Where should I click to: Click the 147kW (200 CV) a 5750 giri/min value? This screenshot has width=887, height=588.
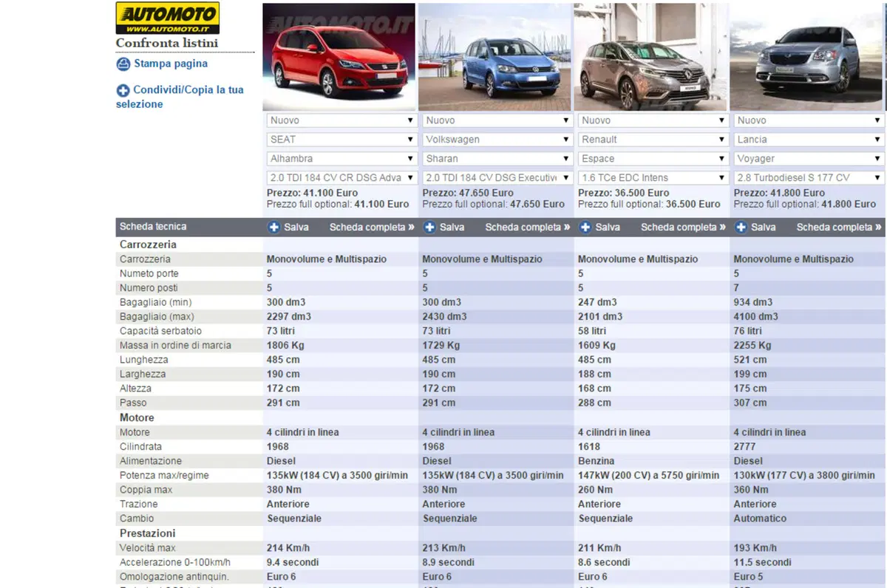click(649, 476)
